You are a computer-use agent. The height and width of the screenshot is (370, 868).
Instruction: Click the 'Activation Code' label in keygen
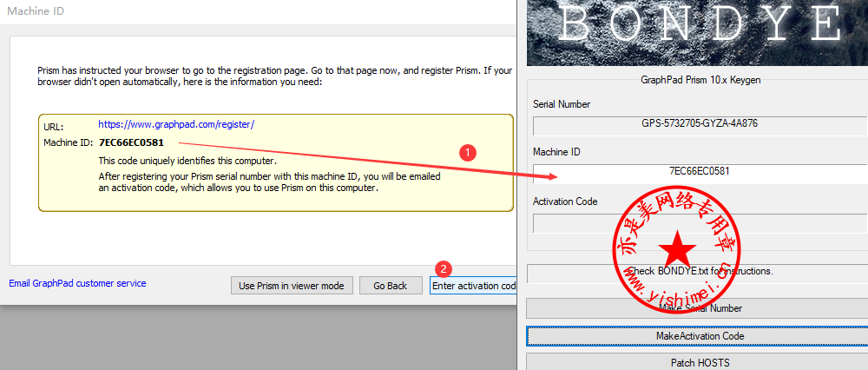pos(565,202)
